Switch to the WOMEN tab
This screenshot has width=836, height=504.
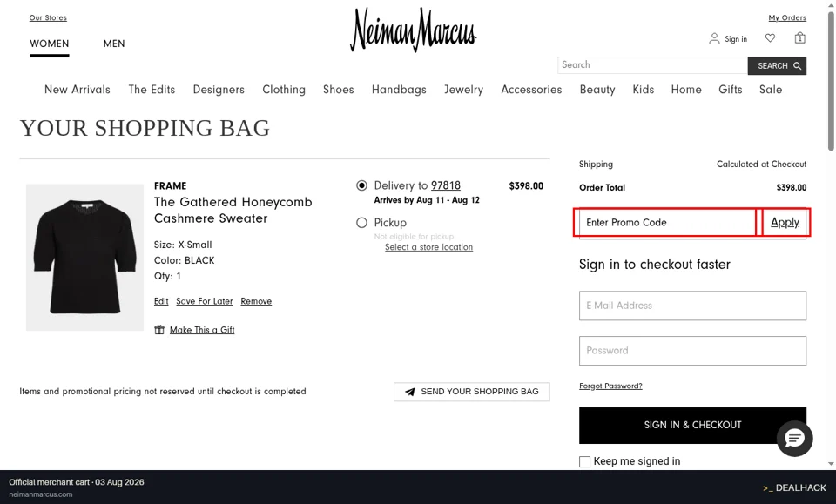(x=49, y=44)
